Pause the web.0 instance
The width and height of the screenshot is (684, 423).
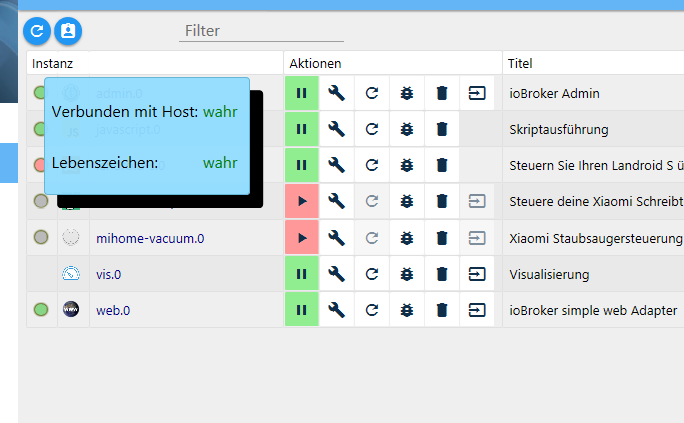(x=301, y=310)
